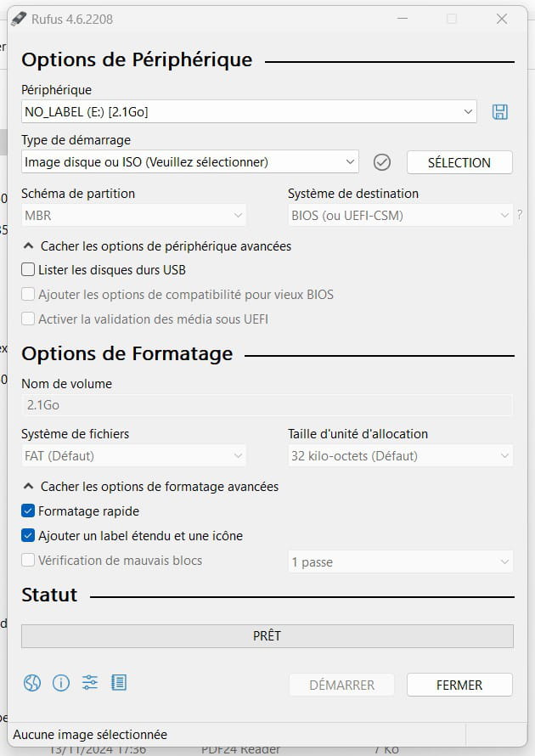Click the question mark help icon
Screen dimensions: 535x756
[520, 215]
